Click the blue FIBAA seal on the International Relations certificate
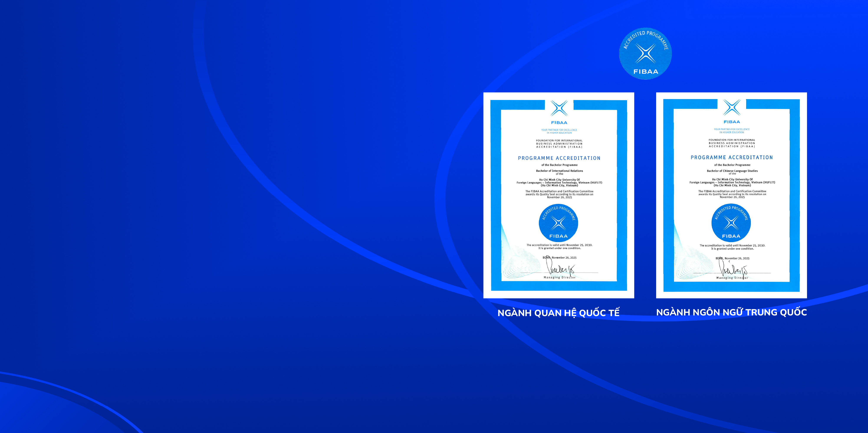This screenshot has width=868, height=433. pyautogui.click(x=558, y=223)
